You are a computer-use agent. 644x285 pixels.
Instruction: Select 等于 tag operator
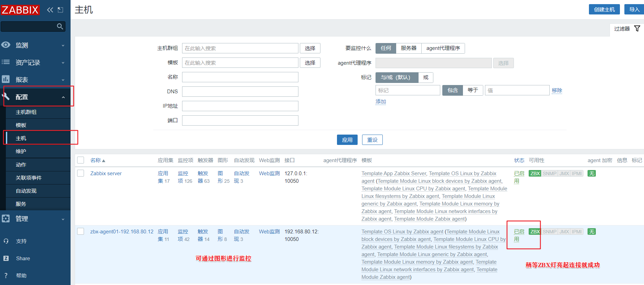(473, 90)
